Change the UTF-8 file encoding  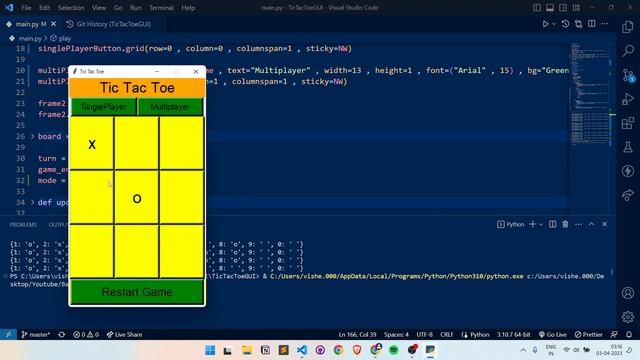[x=424, y=334]
